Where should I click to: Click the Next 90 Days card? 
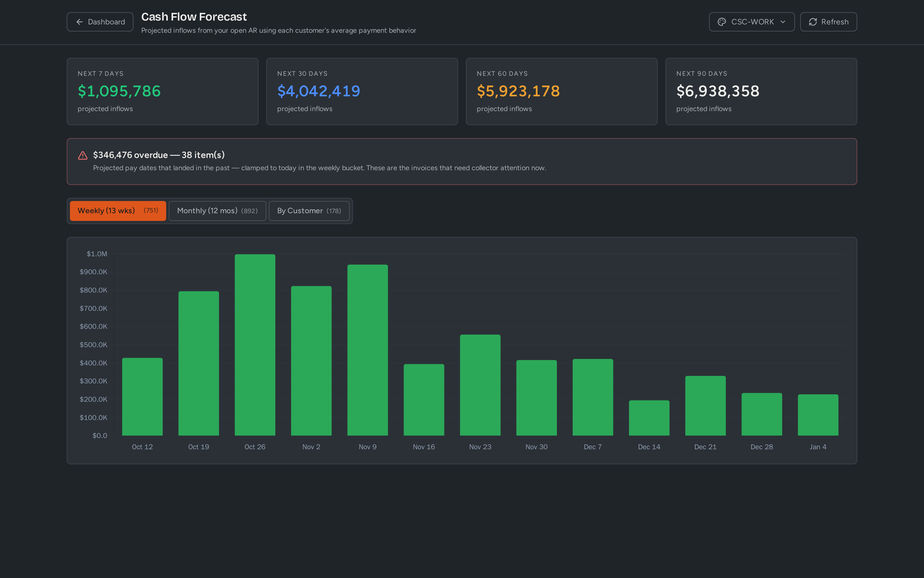(761, 92)
